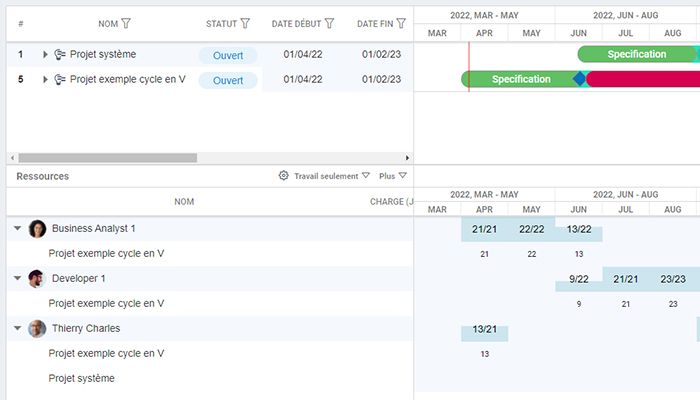Click the DATE FIN column header
This screenshot has width=700, height=400.
(375, 24)
